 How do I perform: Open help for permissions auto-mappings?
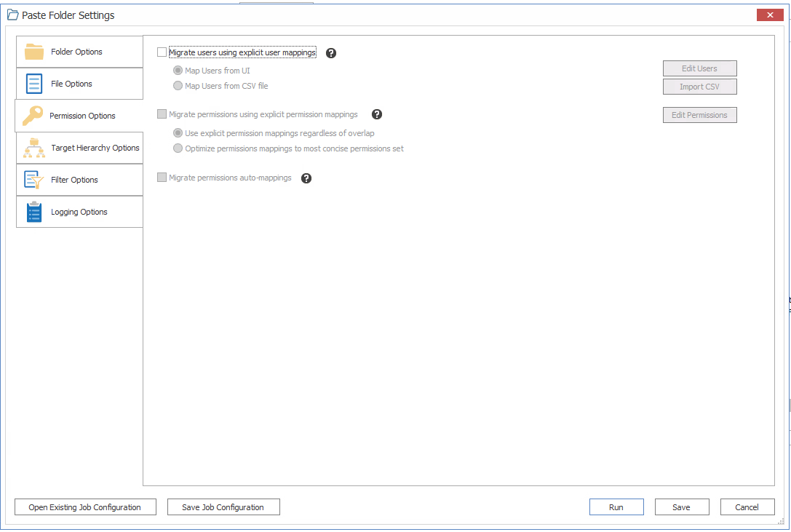(306, 178)
